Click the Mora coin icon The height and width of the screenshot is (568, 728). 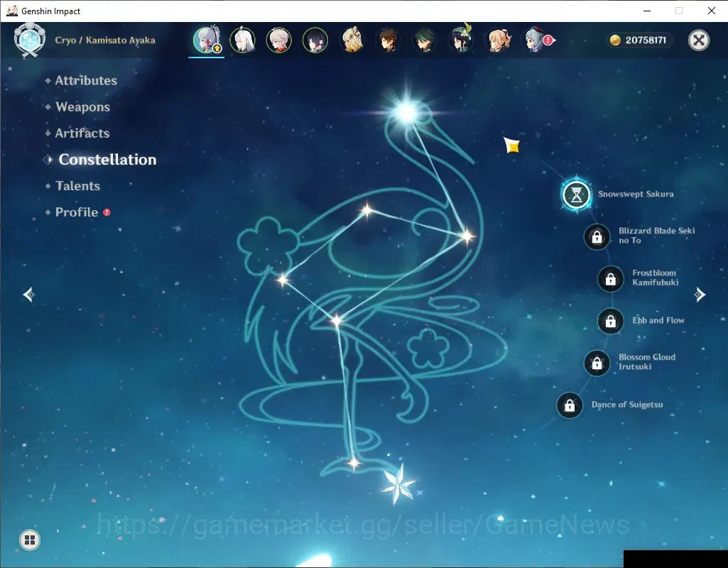tap(614, 40)
